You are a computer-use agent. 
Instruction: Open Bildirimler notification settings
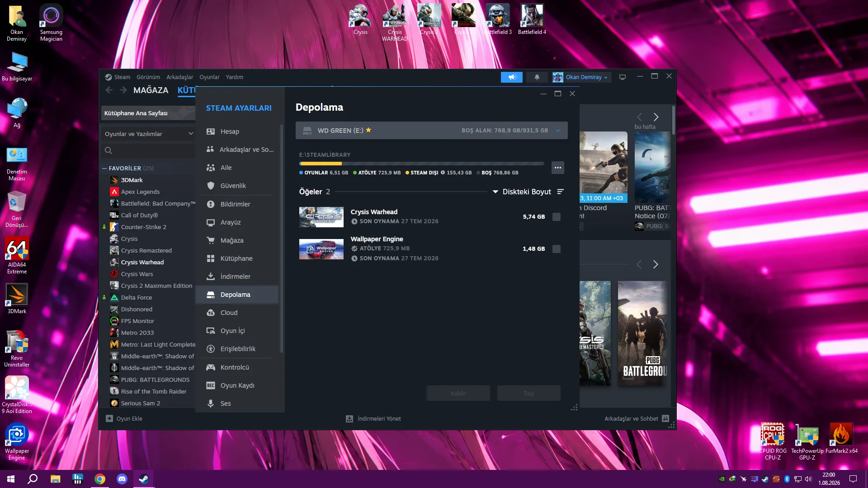pyautogui.click(x=237, y=204)
